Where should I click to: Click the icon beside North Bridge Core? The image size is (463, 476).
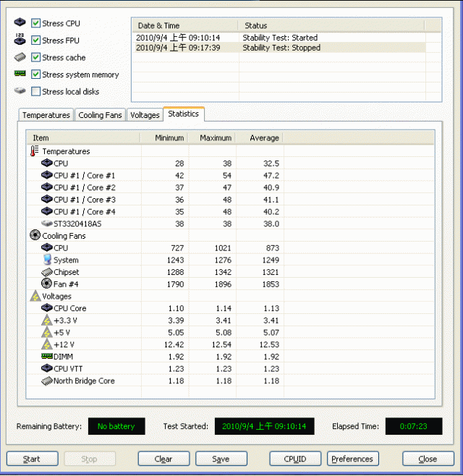pyautogui.click(x=47, y=381)
